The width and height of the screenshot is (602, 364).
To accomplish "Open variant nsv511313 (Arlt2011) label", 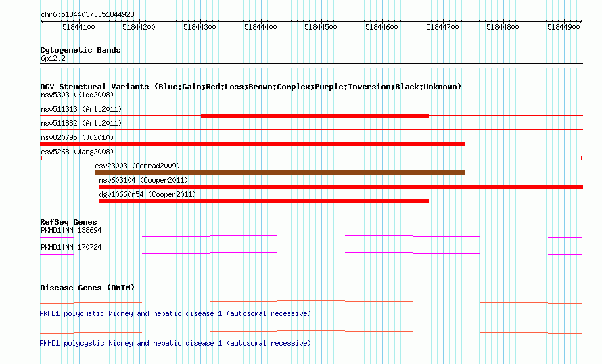I will pos(81,109).
